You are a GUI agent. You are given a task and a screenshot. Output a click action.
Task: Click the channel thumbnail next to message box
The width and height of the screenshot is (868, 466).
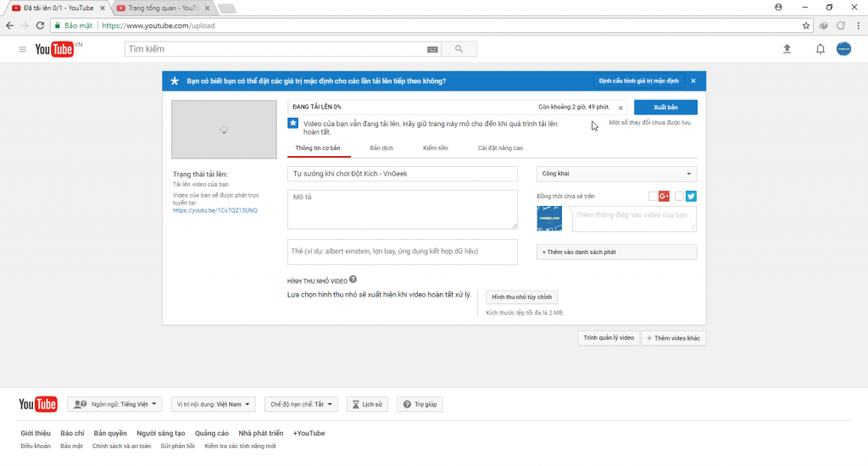tap(549, 218)
